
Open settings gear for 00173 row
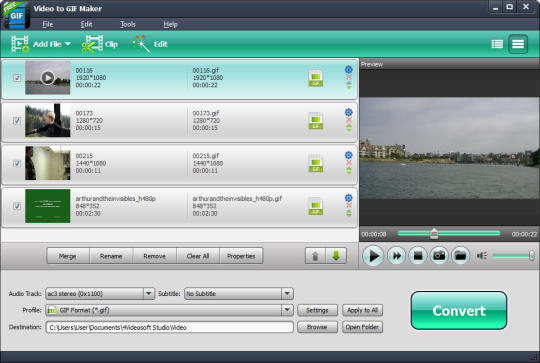(349, 112)
